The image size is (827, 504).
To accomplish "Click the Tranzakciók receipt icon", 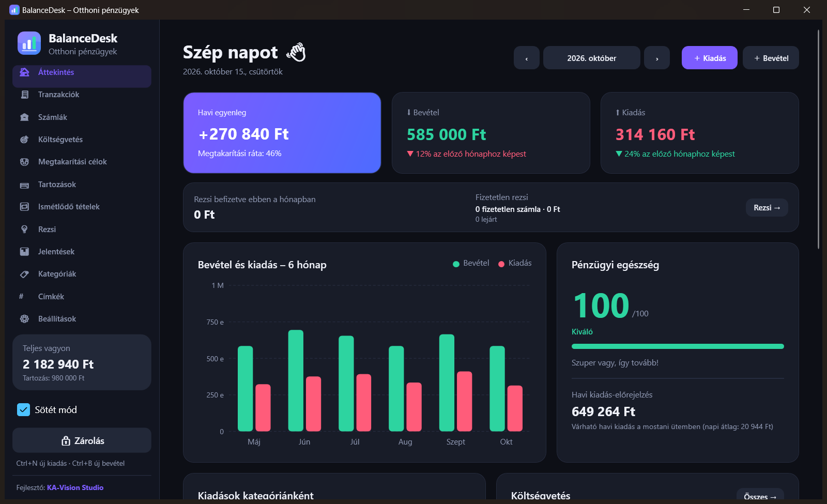I will pos(24,95).
